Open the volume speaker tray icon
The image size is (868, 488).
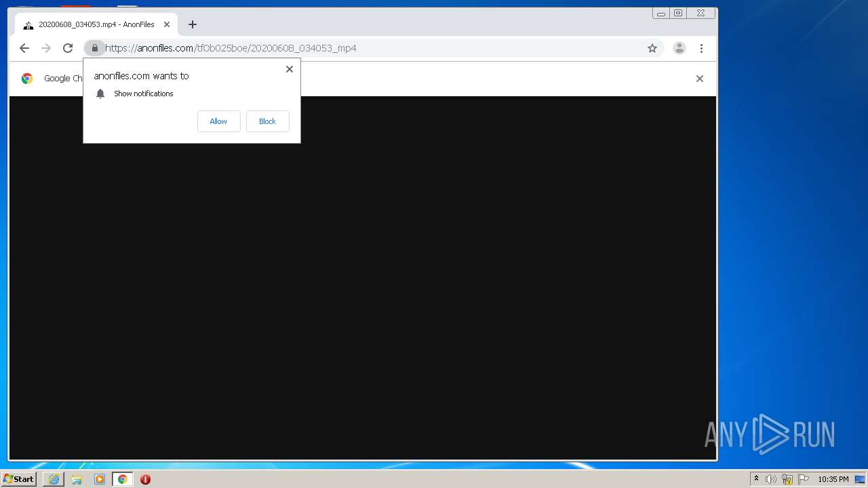pyautogui.click(x=771, y=479)
